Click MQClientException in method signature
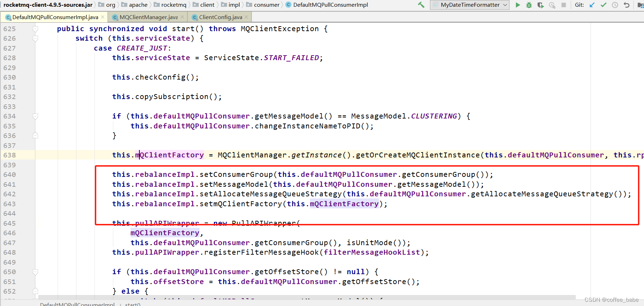 (280, 29)
